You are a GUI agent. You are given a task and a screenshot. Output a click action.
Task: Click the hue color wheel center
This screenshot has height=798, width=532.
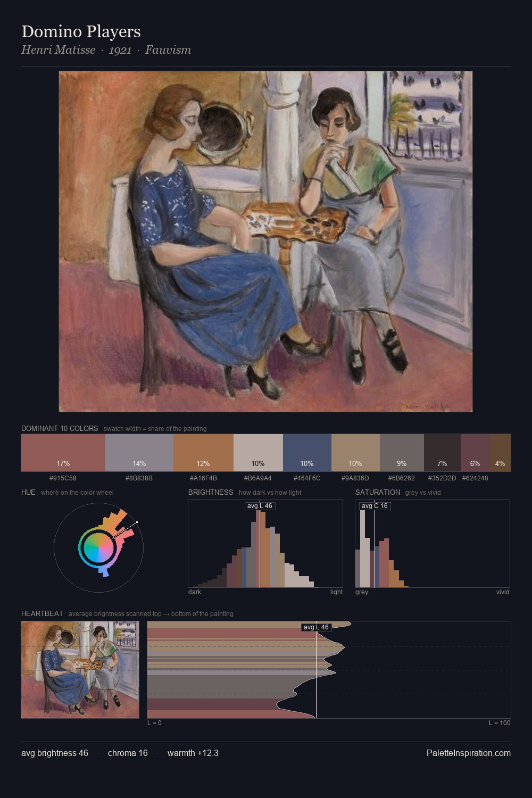(x=98, y=547)
